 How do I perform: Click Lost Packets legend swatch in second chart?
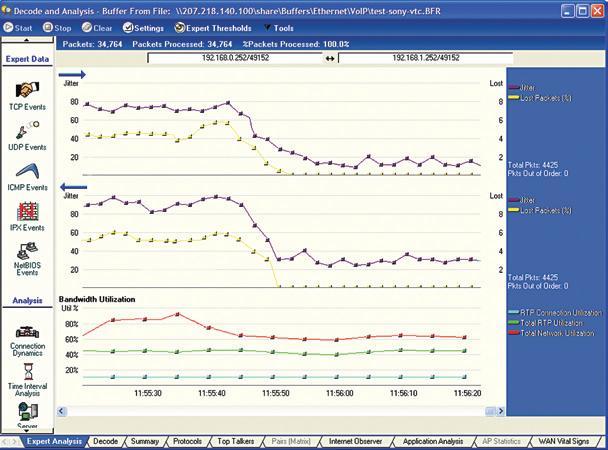coord(514,210)
